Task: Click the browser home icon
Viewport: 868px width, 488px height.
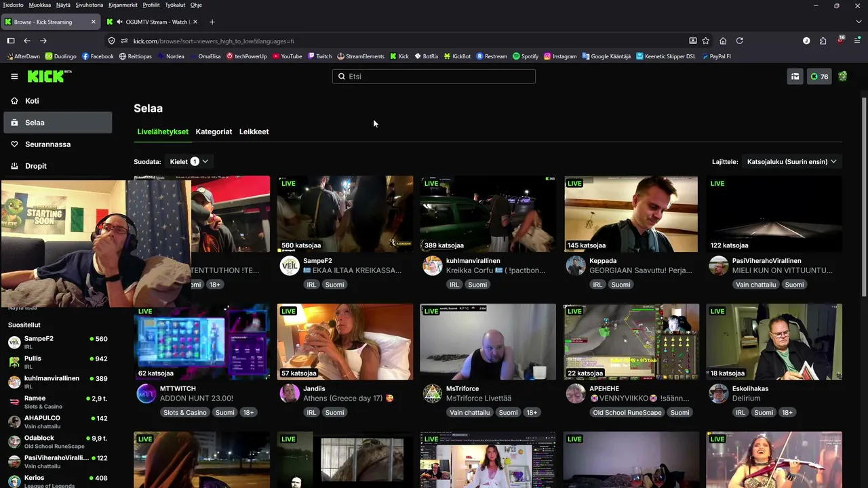Action: coord(723,41)
